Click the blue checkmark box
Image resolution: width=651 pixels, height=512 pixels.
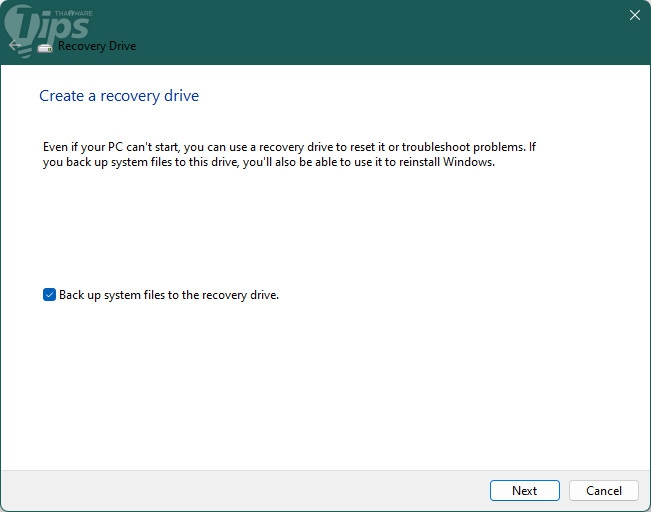(49, 295)
